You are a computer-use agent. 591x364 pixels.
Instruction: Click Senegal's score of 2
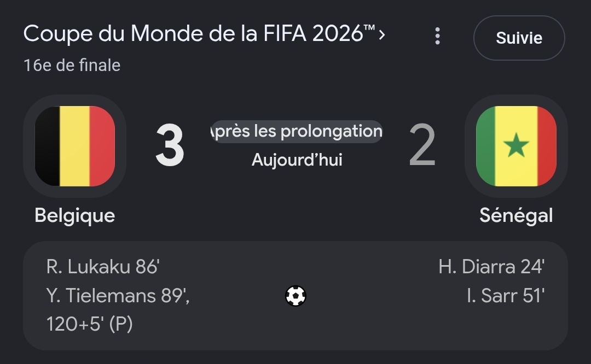[x=422, y=145]
